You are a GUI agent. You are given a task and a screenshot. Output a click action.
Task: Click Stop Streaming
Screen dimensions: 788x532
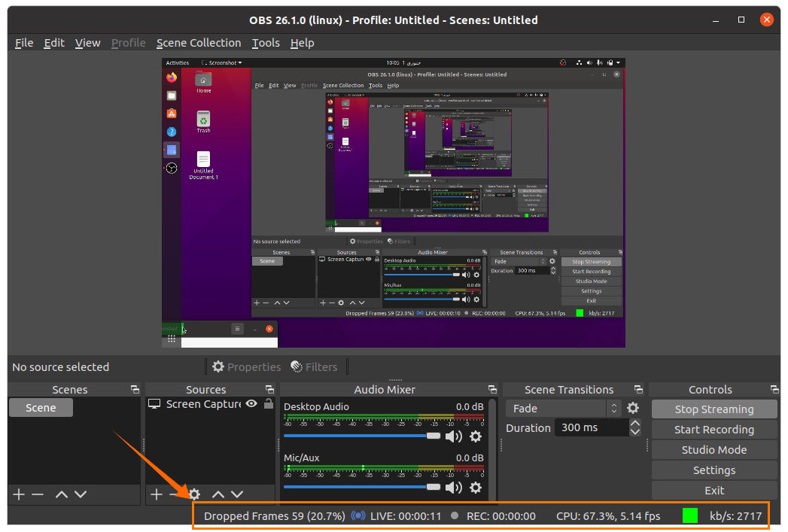(x=714, y=409)
